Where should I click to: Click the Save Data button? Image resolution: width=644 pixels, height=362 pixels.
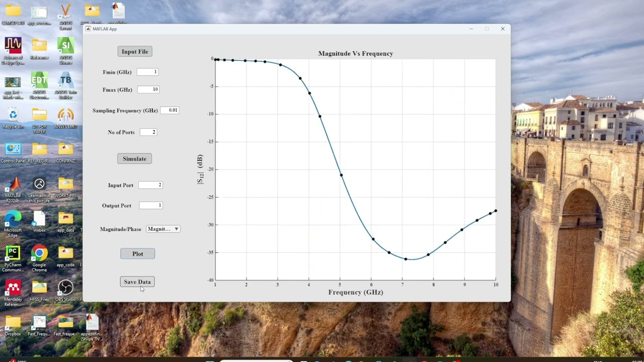(137, 282)
